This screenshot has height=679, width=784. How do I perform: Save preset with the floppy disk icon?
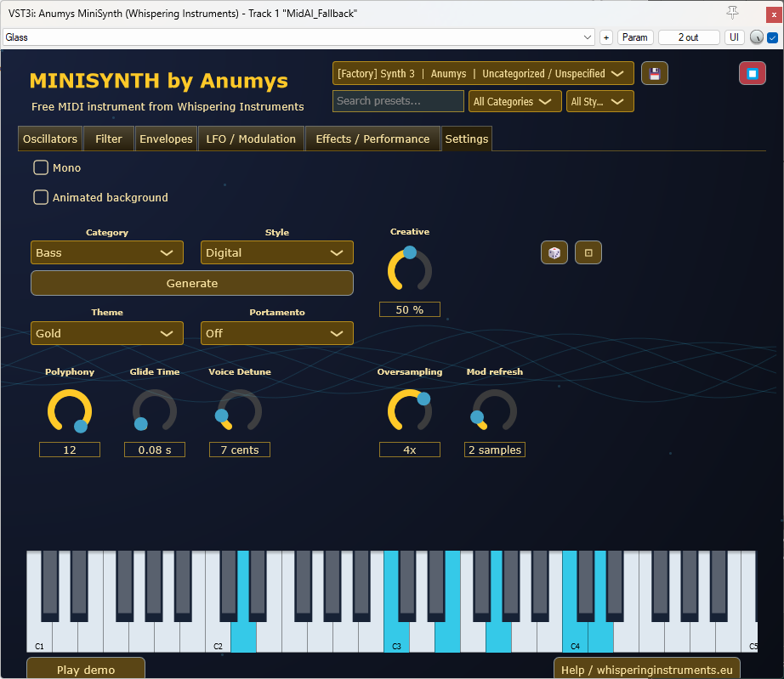(x=655, y=74)
